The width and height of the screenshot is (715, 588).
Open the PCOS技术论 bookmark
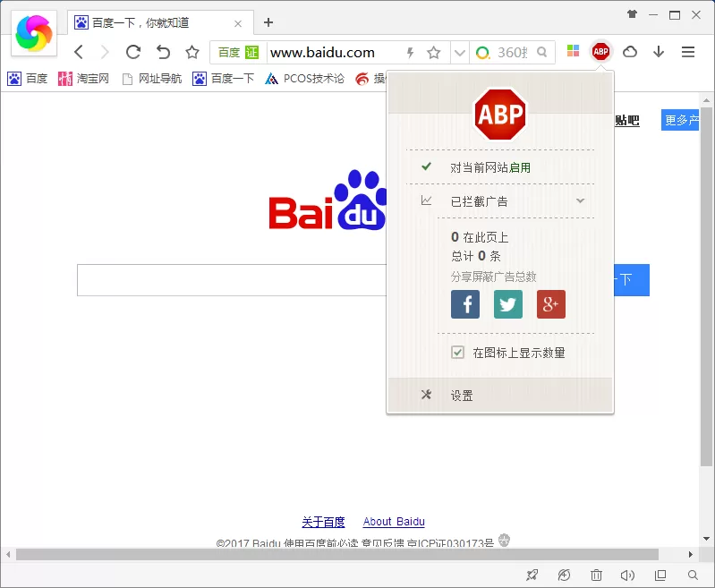pos(304,79)
